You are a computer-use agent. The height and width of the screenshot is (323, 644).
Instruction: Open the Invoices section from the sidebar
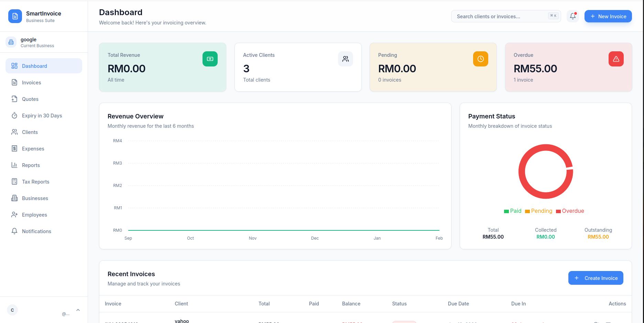click(x=31, y=82)
